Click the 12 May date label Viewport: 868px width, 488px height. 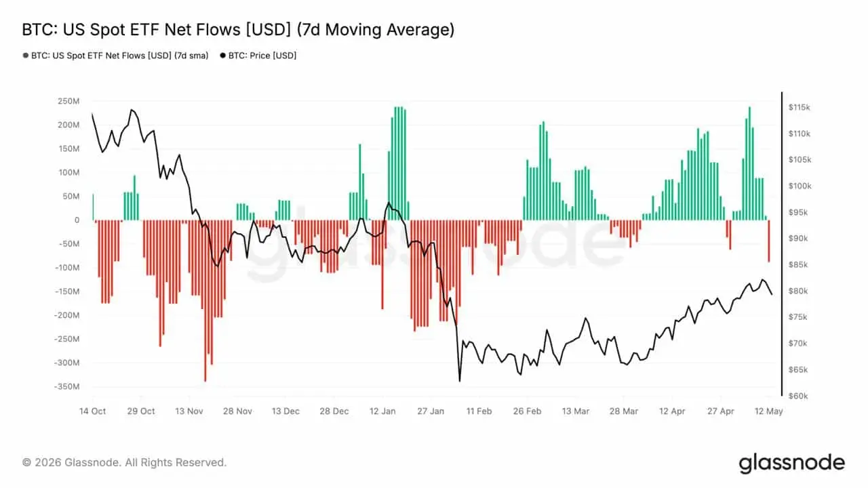(769, 411)
